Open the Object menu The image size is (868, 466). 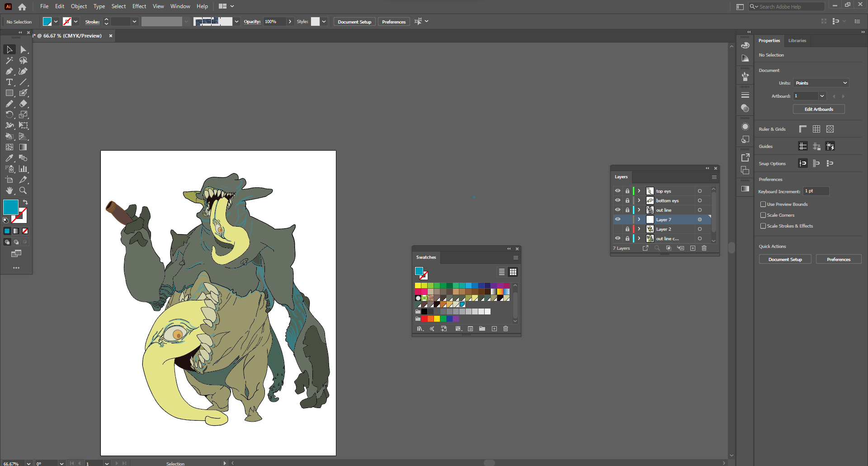[79, 6]
